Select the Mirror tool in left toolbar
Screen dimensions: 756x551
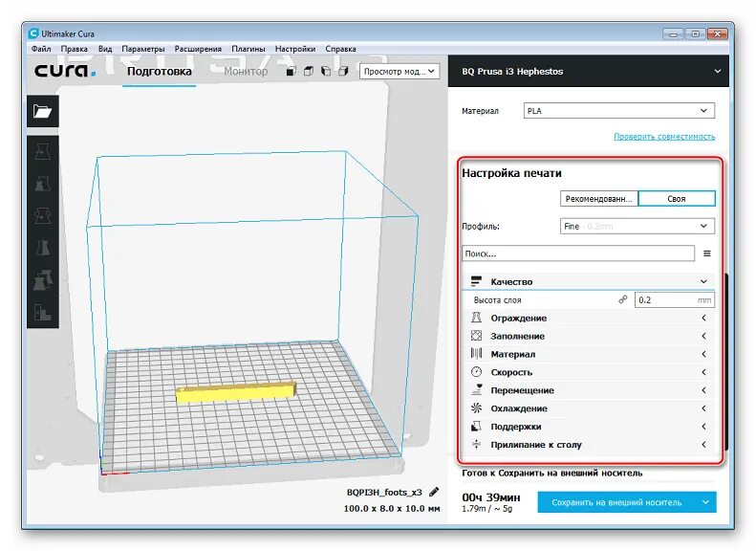(42, 248)
